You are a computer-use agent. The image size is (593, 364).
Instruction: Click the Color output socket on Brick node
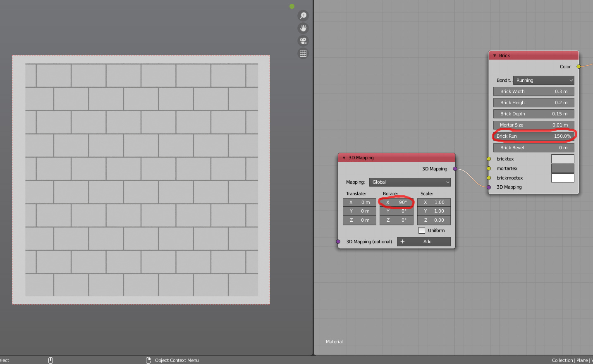coord(579,67)
